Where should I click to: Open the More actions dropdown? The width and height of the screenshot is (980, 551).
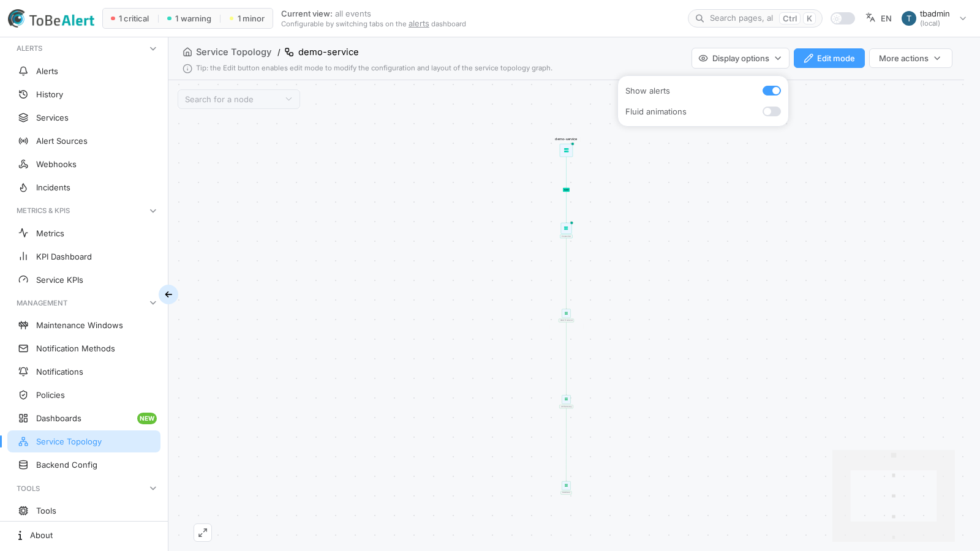click(x=910, y=58)
